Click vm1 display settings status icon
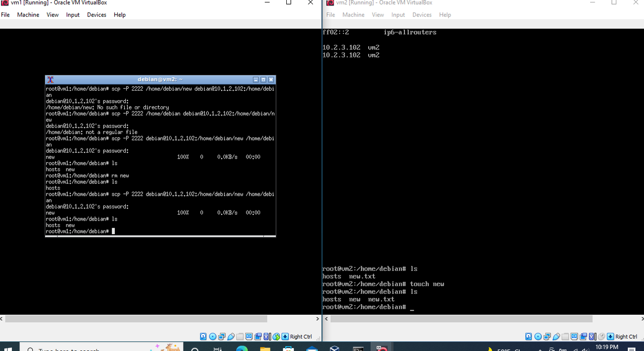The width and height of the screenshot is (644, 351). (x=249, y=336)
